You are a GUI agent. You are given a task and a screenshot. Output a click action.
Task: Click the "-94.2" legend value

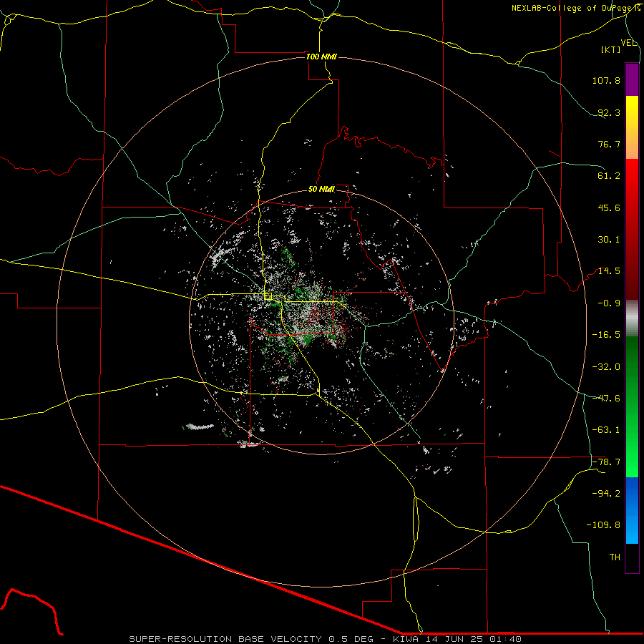606,494
